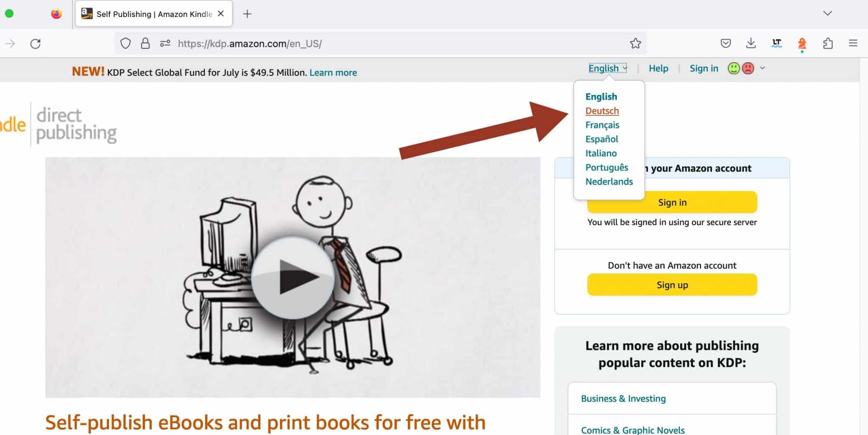Choose English in the language menu
This screenshot has width=868, height=435.
(601, 97)
